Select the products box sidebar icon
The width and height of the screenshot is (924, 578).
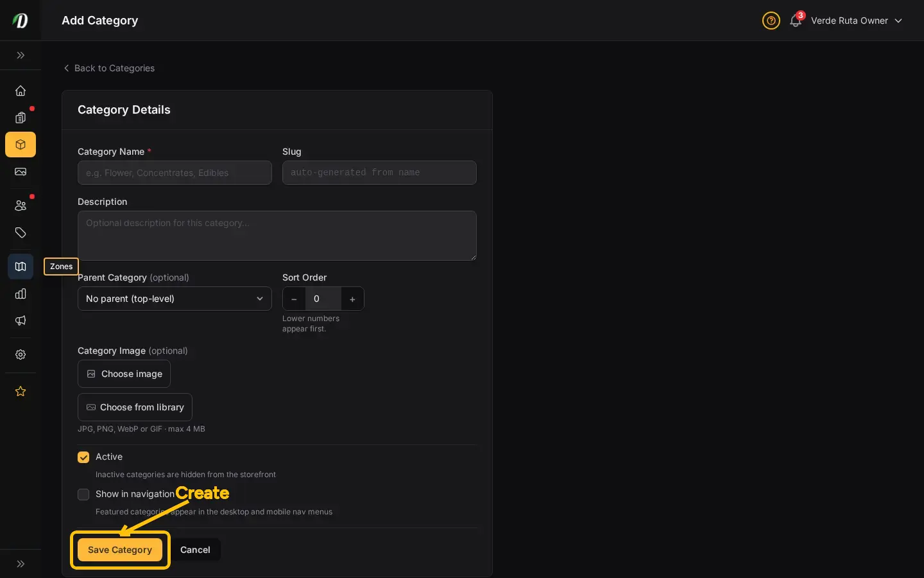pos(21,144)
